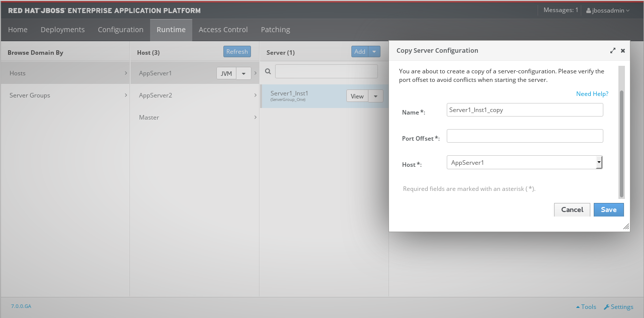The image size is (644, 318).
Task: Click the Need Help? link
Action: (x=592, y=94)
